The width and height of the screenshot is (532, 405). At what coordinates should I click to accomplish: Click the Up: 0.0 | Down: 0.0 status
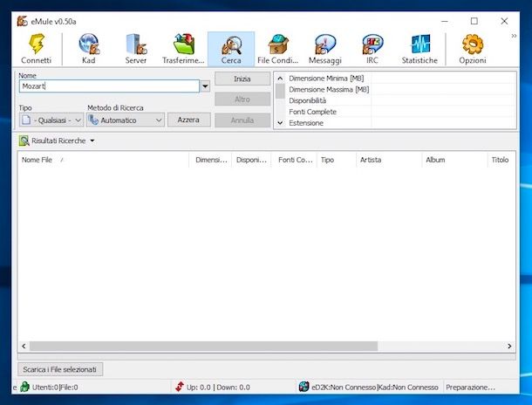tap(218, 388)
